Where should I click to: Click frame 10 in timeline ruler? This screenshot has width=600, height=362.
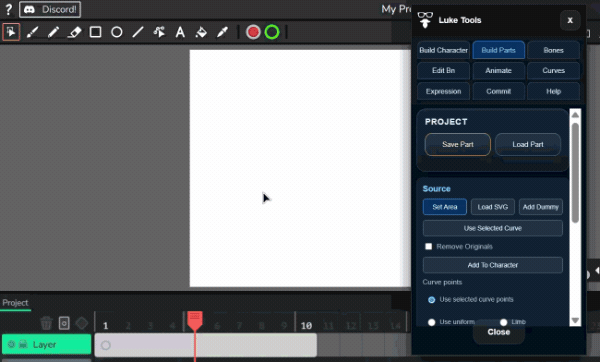point(306,326)
